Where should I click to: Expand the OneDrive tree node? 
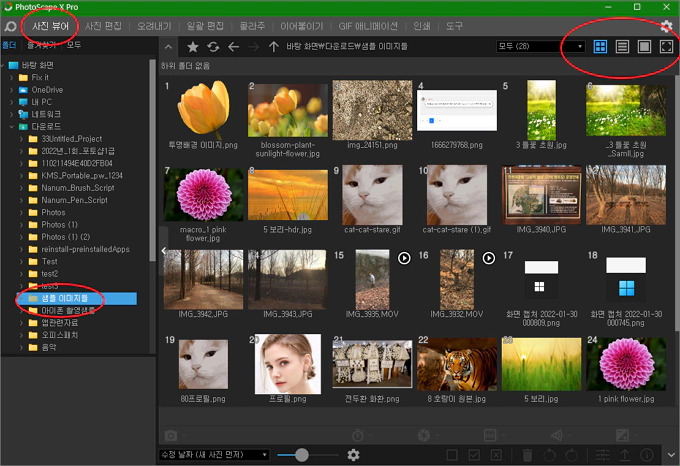click(12, 90)
